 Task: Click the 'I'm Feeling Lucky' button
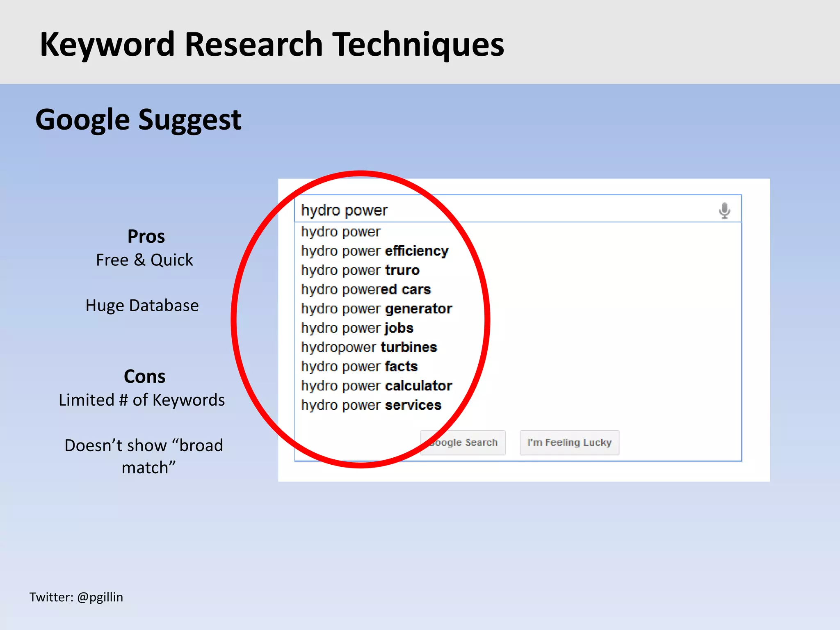coord(569,443)
